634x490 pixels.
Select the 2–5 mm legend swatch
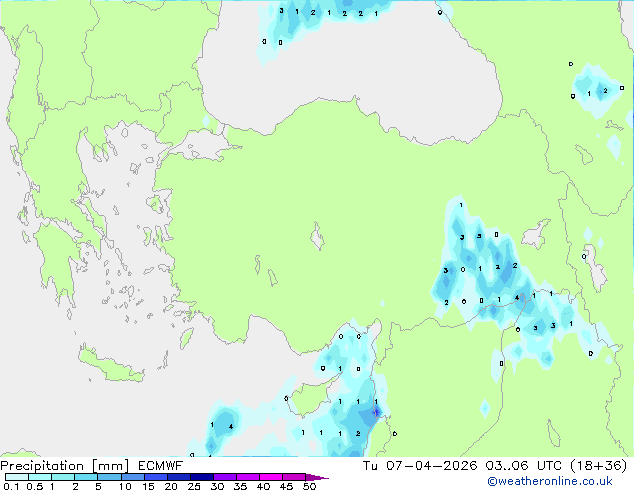click(86, 477)
